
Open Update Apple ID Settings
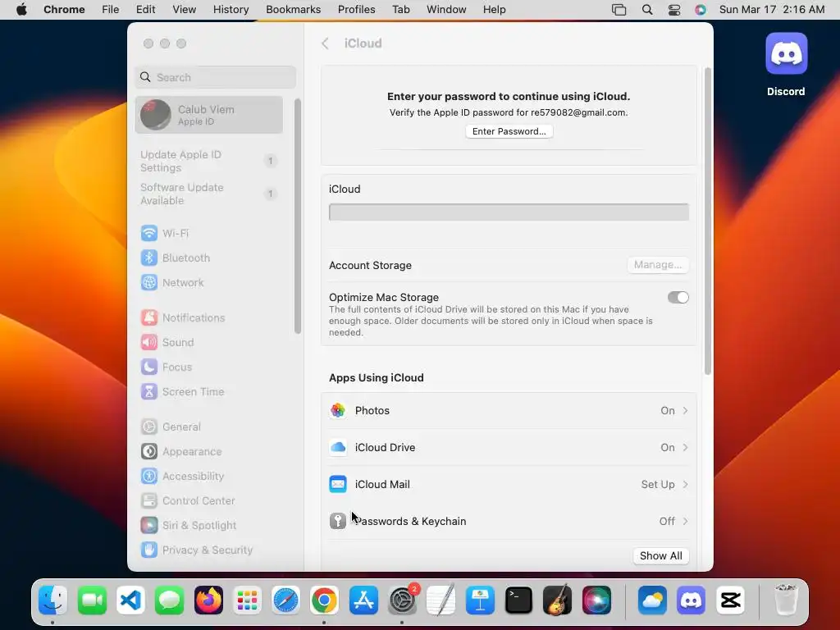(209, 161)
